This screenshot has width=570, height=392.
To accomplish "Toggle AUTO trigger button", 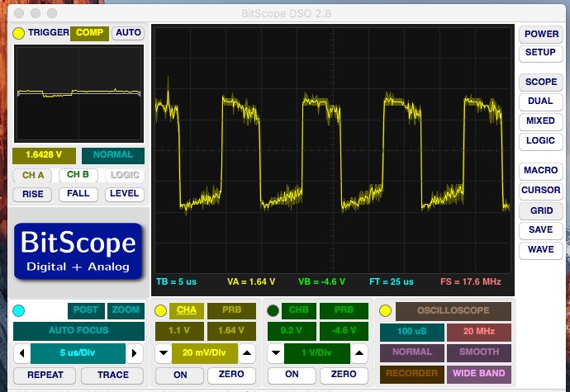I will tap(128, 33).
